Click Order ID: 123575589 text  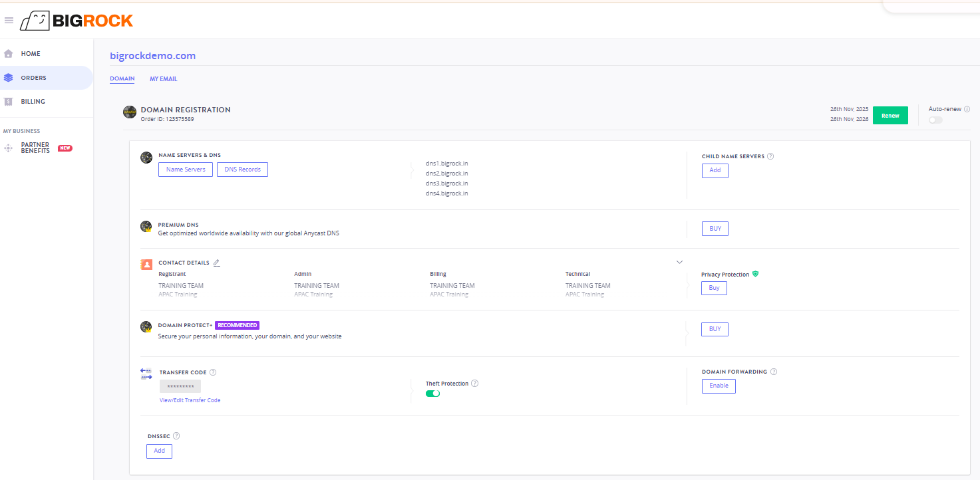pos(168,119)
